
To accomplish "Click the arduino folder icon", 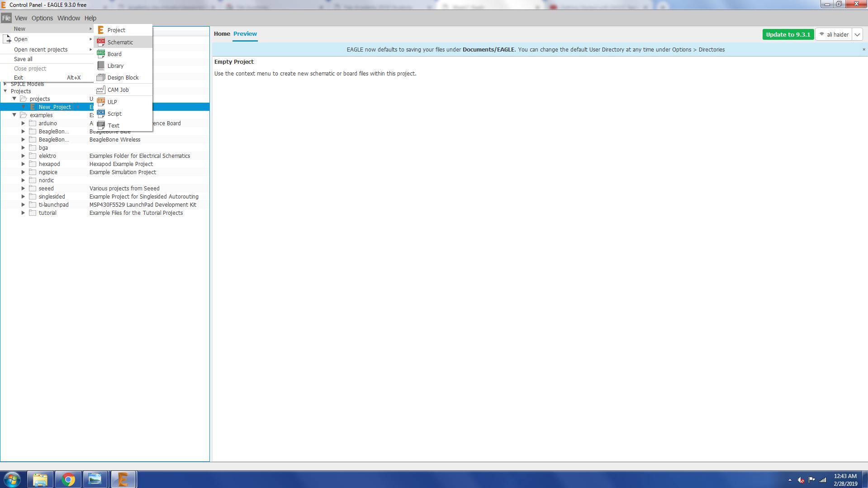I will point(33,123).
